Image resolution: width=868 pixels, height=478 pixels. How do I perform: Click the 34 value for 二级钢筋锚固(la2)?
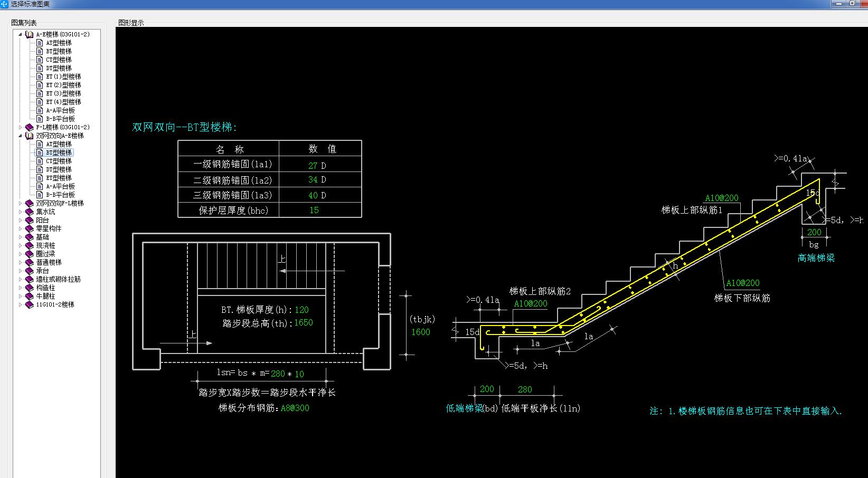coord(313,180)
